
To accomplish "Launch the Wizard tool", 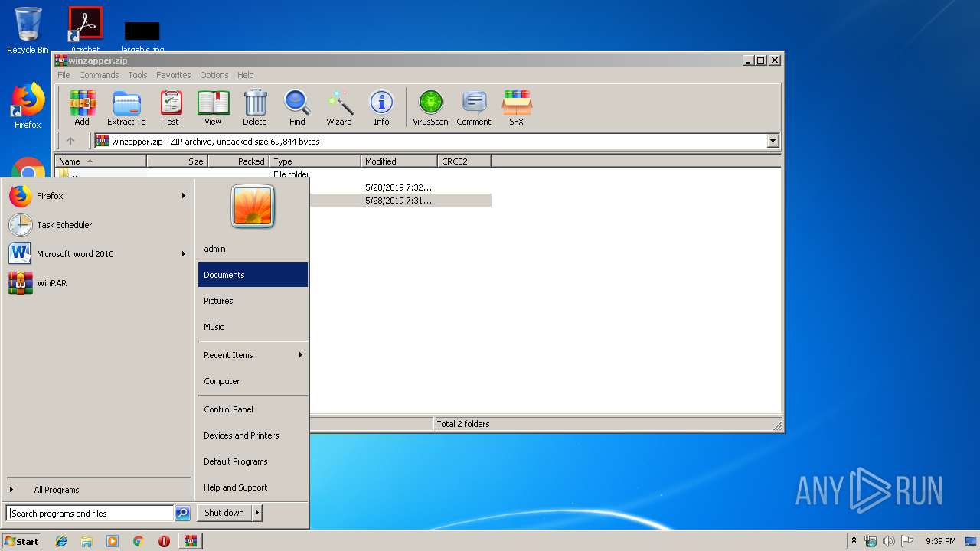I will tap(339, 107).
